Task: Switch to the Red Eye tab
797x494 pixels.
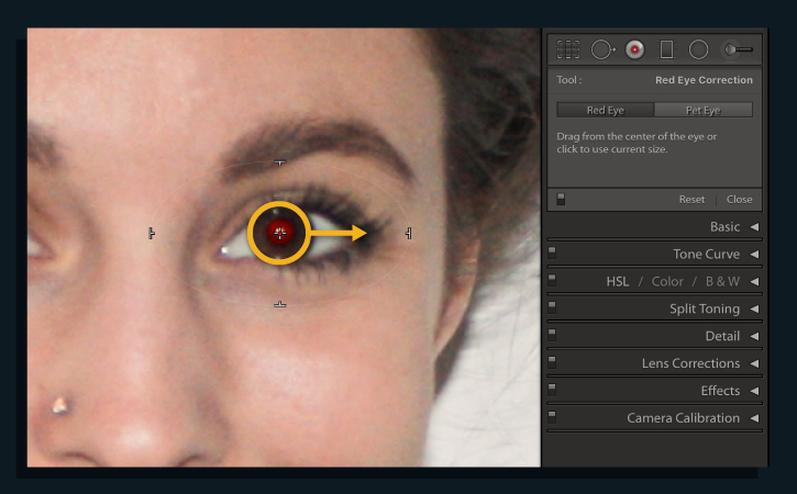Action: (605, 110)
